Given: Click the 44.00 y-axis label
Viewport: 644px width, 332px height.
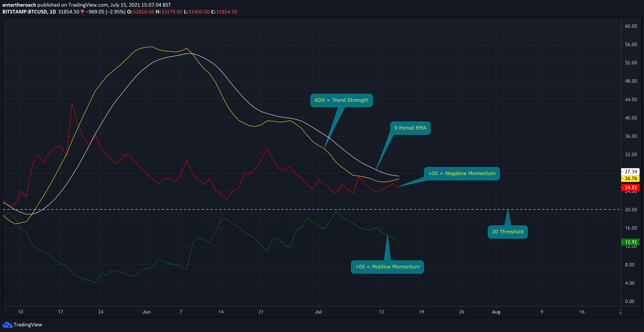Looking at the screenshot, I should 631,100.
